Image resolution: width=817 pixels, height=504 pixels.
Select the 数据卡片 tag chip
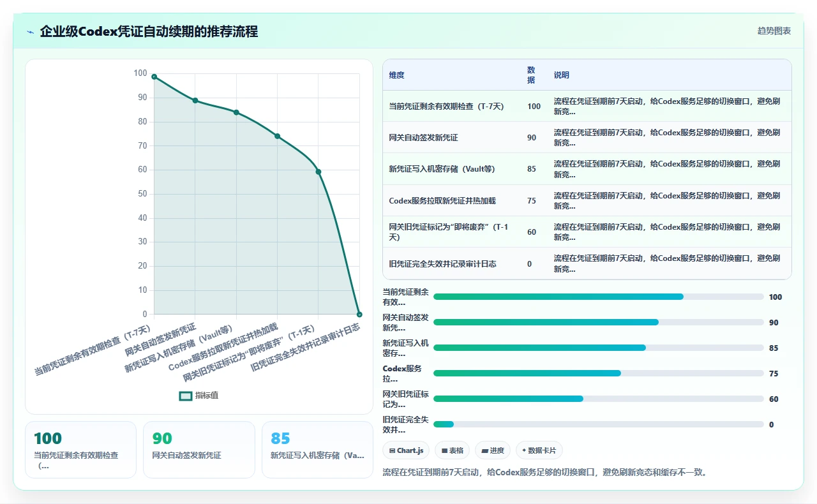coord(539,450)
